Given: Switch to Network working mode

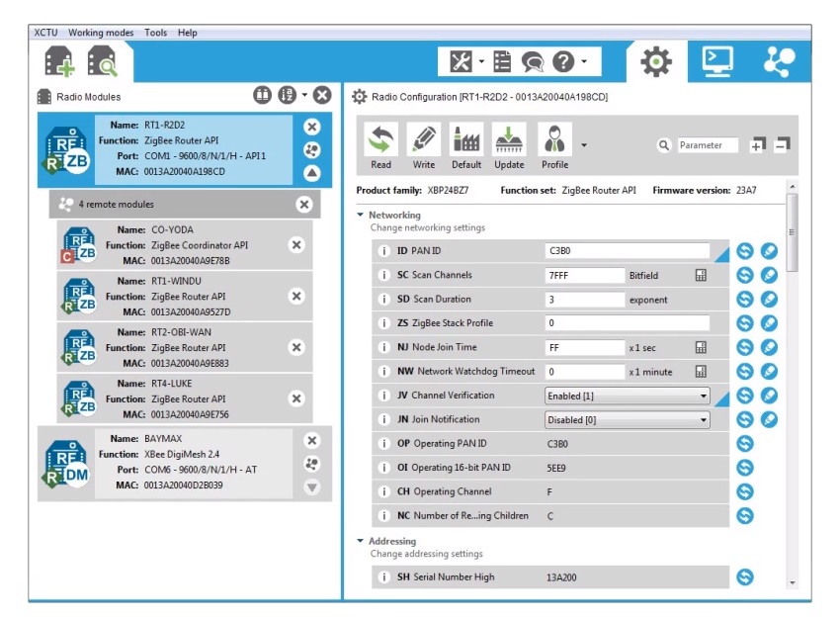Looking at the screenshot, I should click(x=780, y=61).
